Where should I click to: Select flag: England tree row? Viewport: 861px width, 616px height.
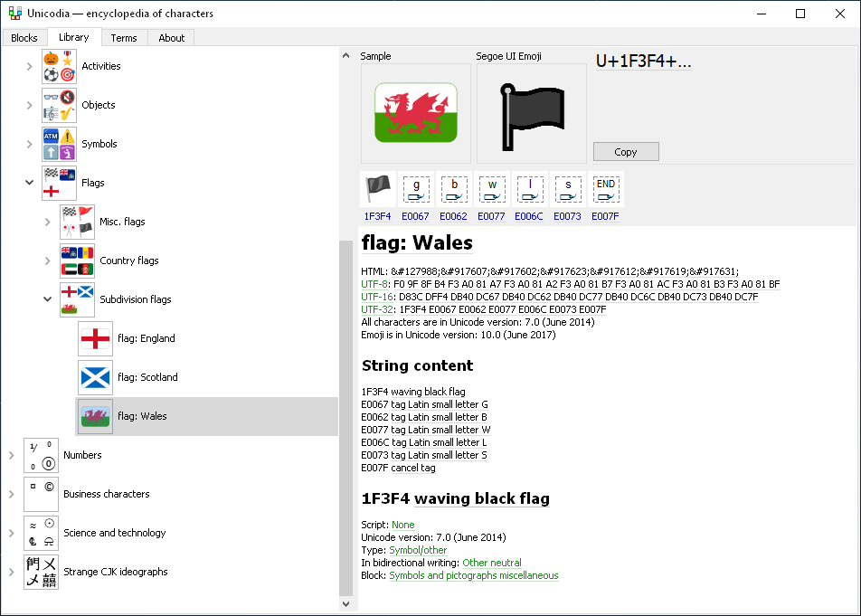206,338
